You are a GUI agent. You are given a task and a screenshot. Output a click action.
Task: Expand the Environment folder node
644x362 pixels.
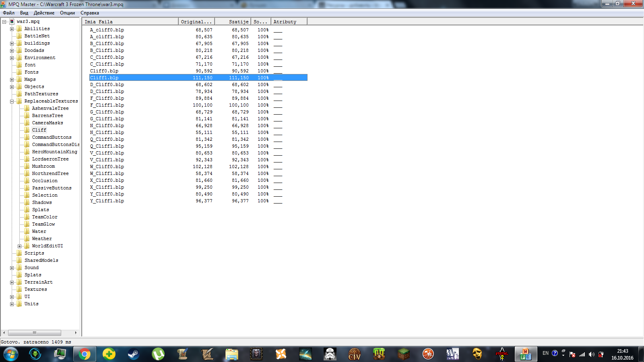pyautogui.click(x=12, y=58)
